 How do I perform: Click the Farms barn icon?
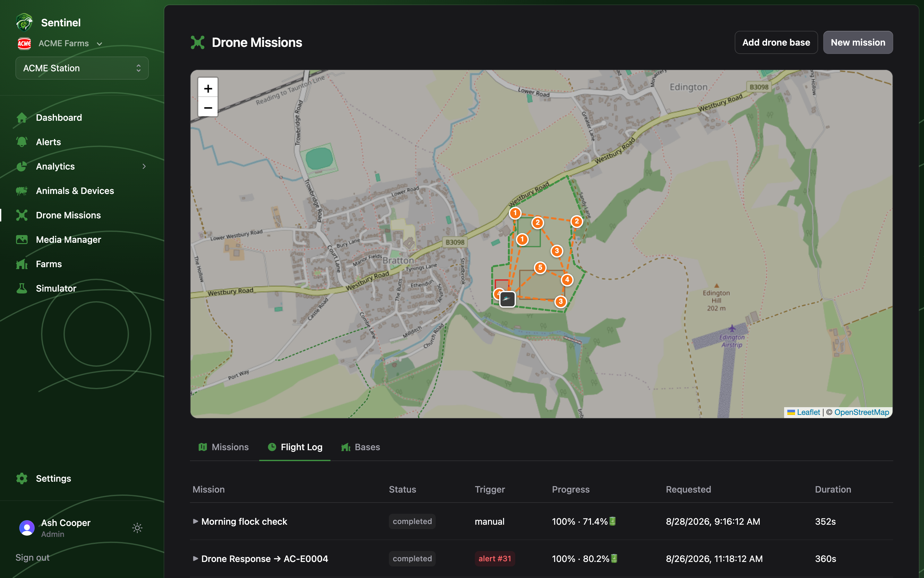coord(22,264)
